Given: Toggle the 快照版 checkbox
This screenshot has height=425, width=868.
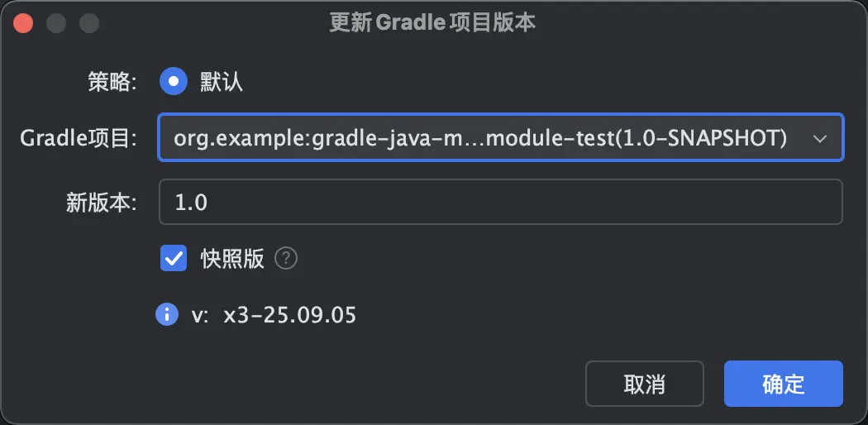Looking at the screenshot, I should coord(174,259).
